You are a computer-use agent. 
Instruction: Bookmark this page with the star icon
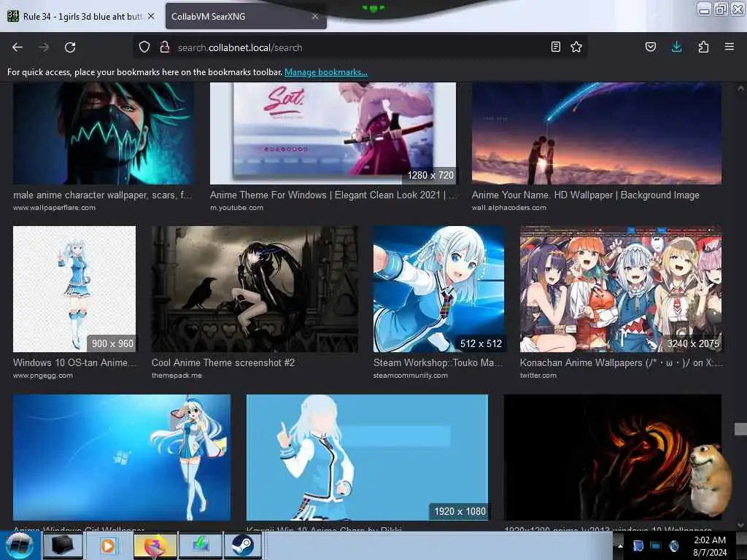[576, 47]
